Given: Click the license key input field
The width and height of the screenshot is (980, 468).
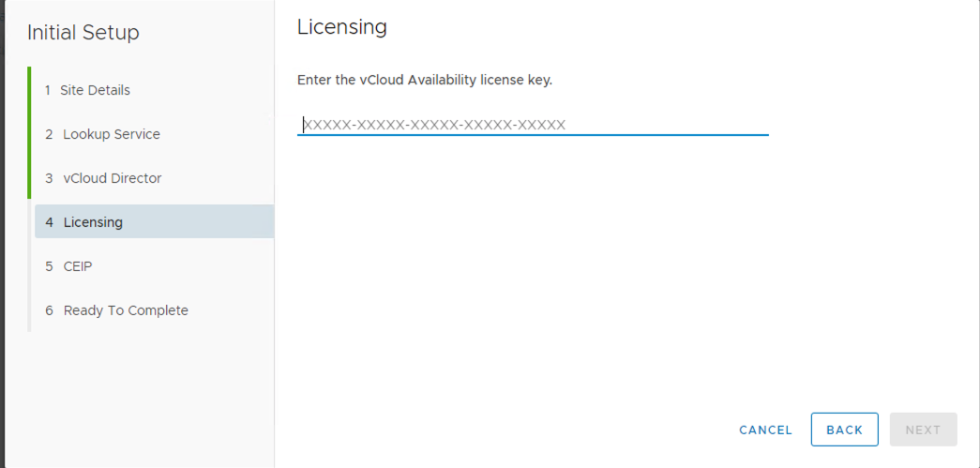Looking at the screenshot, I should point(533,125).
